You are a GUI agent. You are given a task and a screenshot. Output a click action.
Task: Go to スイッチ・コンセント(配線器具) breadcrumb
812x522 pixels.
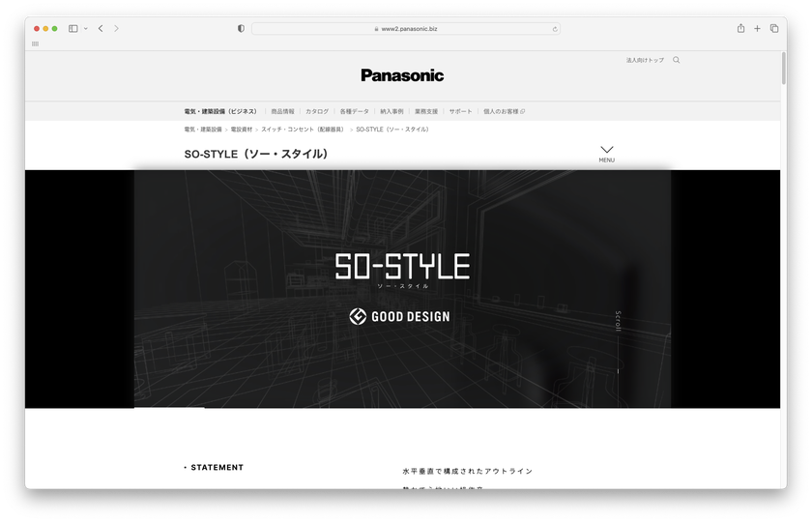point(303,130)
